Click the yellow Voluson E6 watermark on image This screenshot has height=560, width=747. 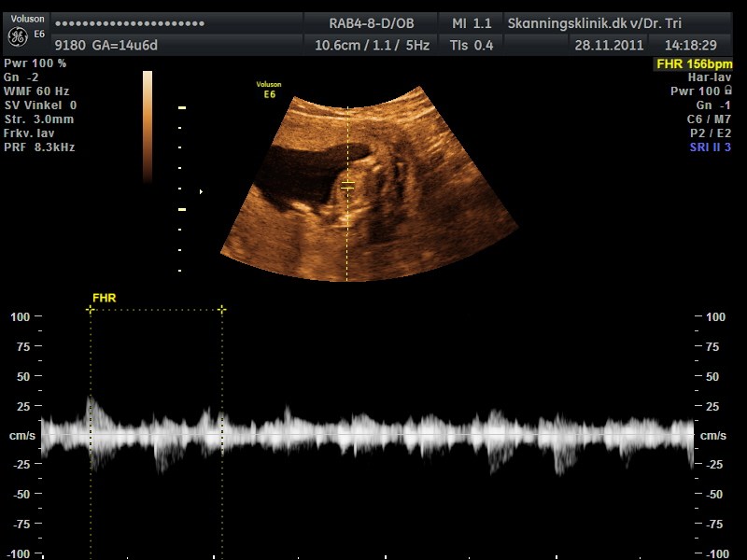point(268,90)
